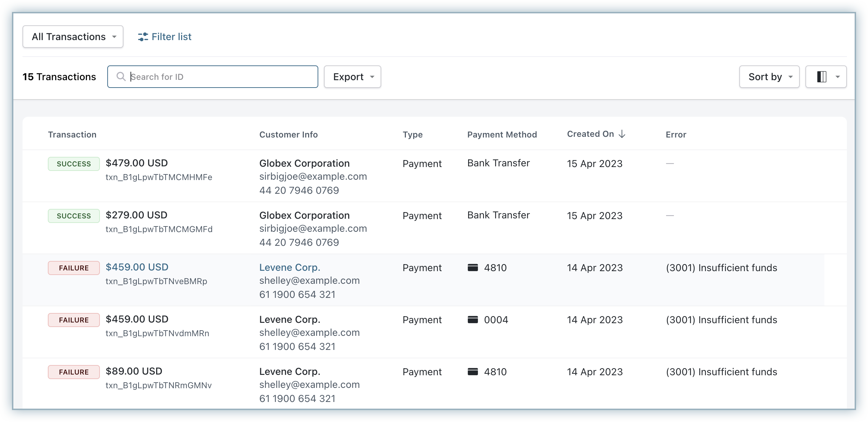Click the Created On sort arrow

point(622,134)
